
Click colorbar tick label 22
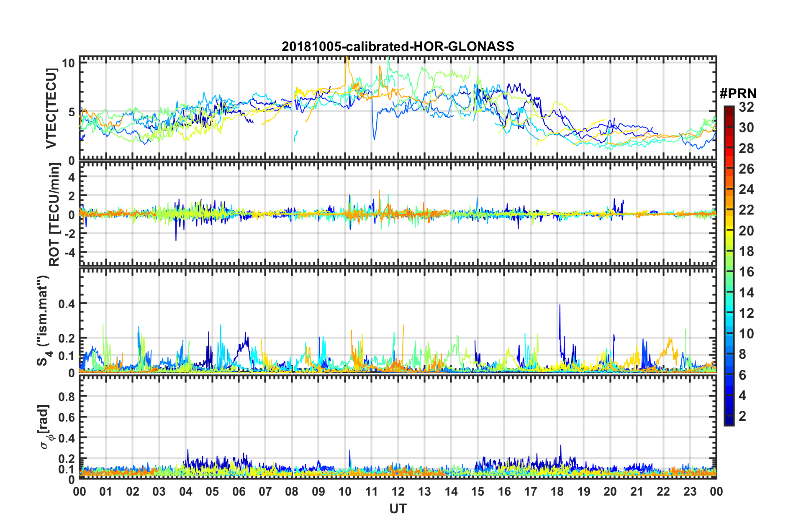tap(746, 210)
